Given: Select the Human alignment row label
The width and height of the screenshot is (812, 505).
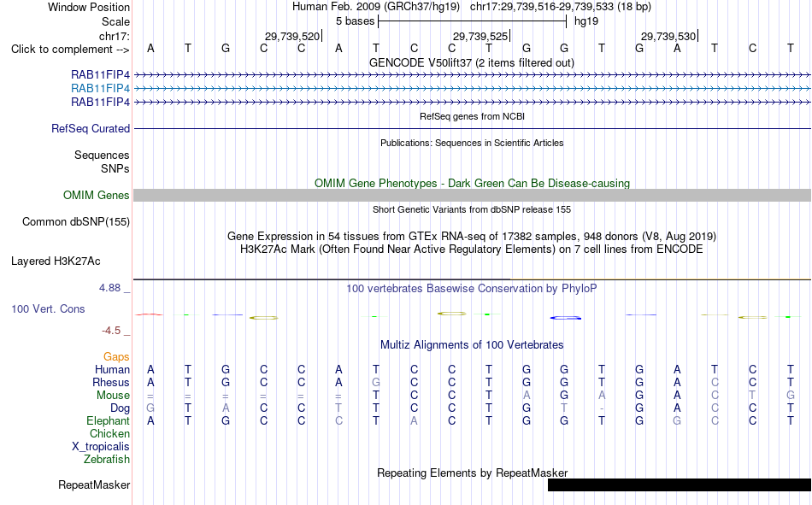Looking at the screenshot, I should pos(112,370).
